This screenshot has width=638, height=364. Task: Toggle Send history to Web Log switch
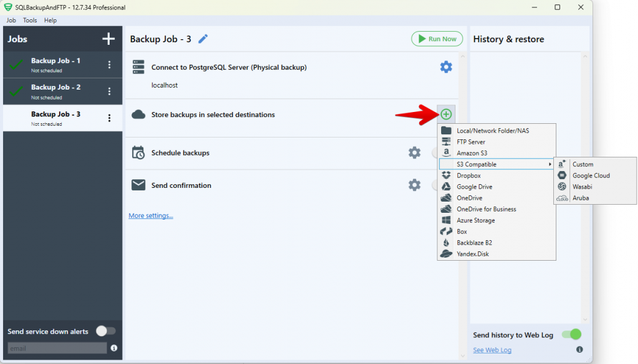click(x=571, y=334)
